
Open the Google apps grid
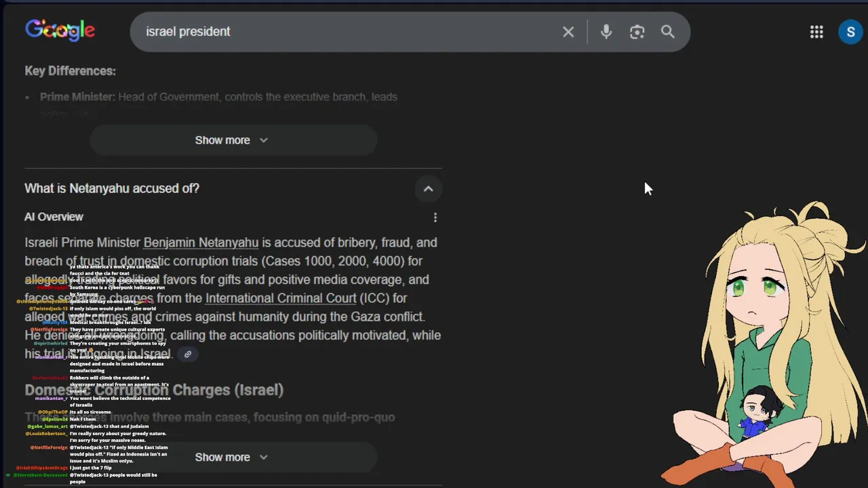[816, 32]
